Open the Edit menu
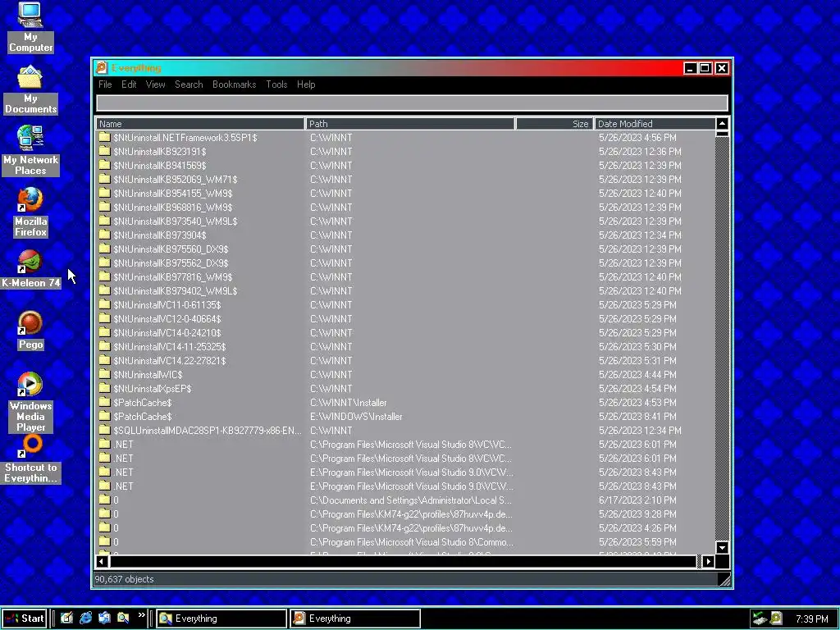Screen dimensions: 840x630 click(129, 84)
